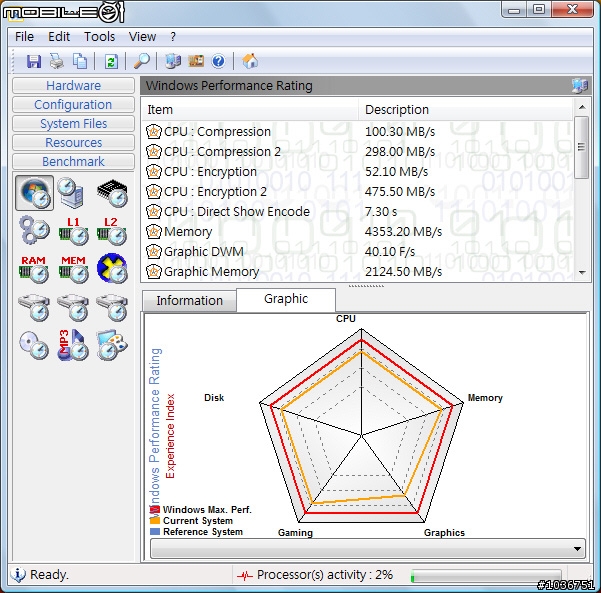Click the results list scroll down arrow
Screen dimensions: 601x593
pyautogui.click(x=582, y=273)
